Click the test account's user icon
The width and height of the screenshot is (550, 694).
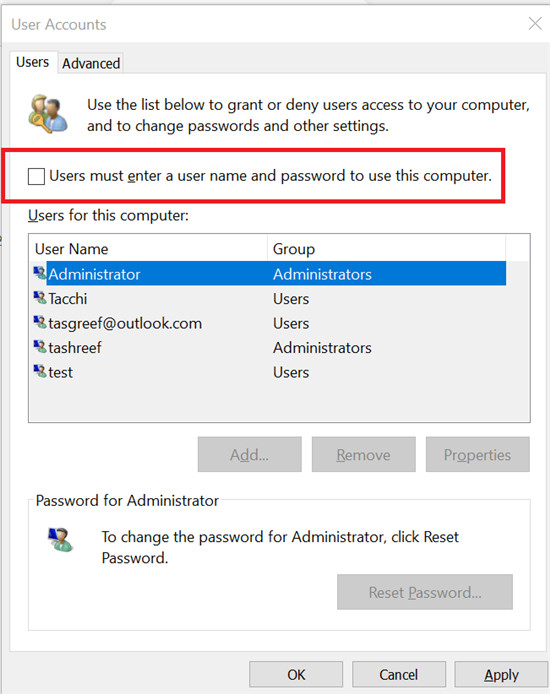tap(40, 371)
